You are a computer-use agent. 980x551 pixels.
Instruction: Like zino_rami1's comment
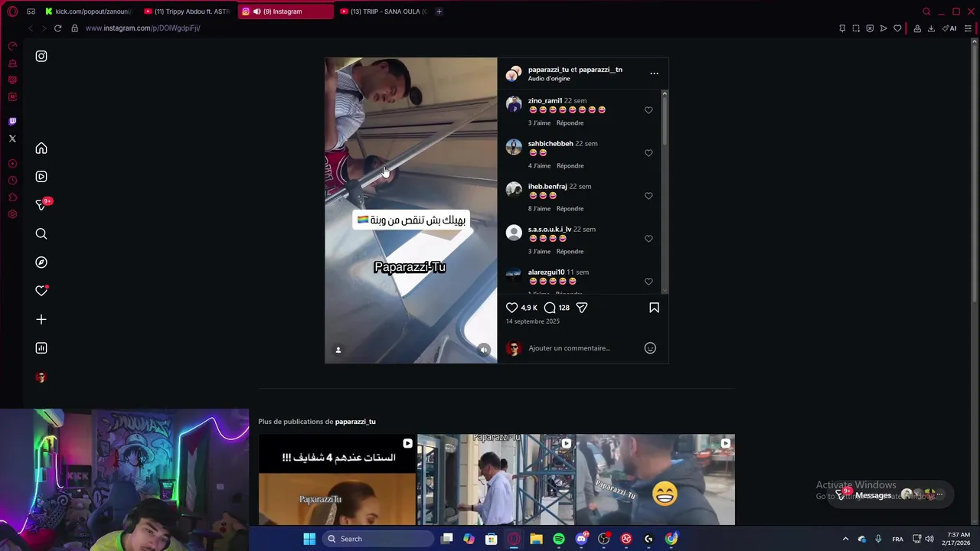(648, 110)
